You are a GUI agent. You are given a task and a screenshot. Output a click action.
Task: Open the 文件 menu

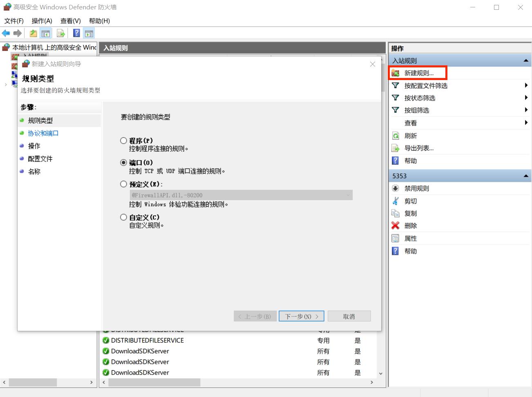(13, 21)
